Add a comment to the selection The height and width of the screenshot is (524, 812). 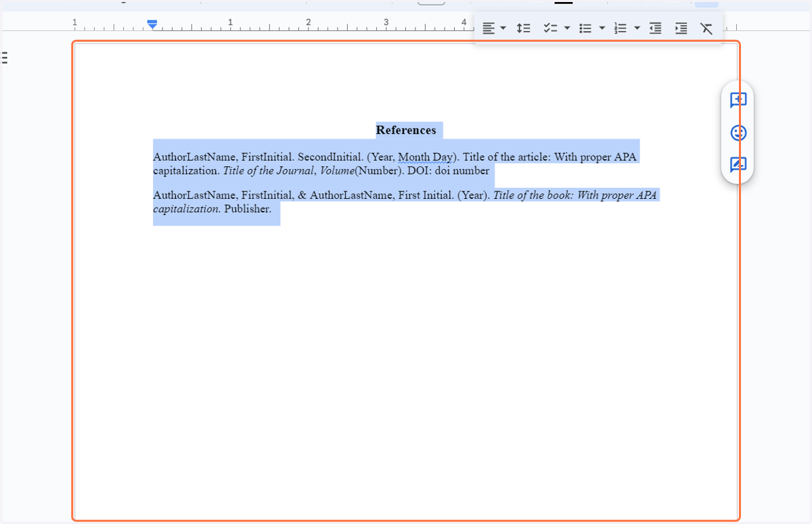pos(738,101)
